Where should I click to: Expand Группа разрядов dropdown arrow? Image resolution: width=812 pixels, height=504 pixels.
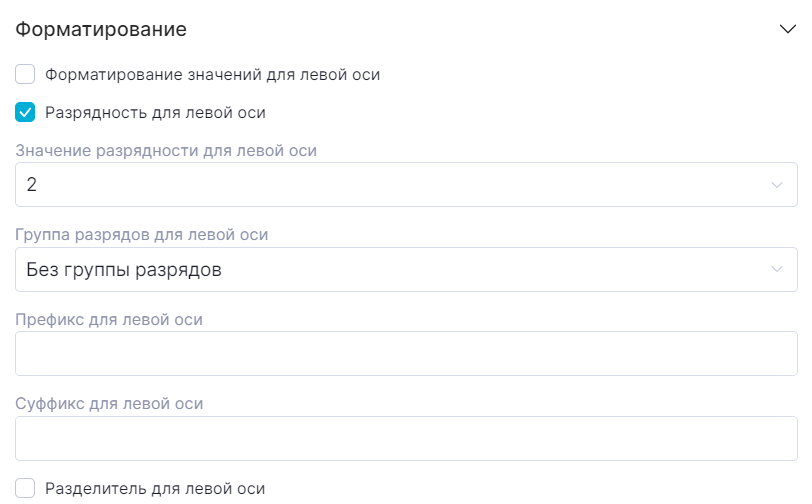777,270
